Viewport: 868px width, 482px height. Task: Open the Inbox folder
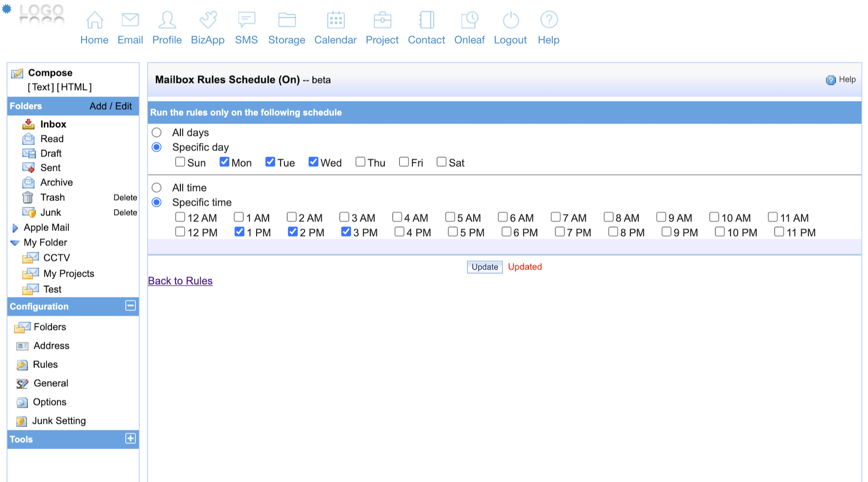point(53,124)
